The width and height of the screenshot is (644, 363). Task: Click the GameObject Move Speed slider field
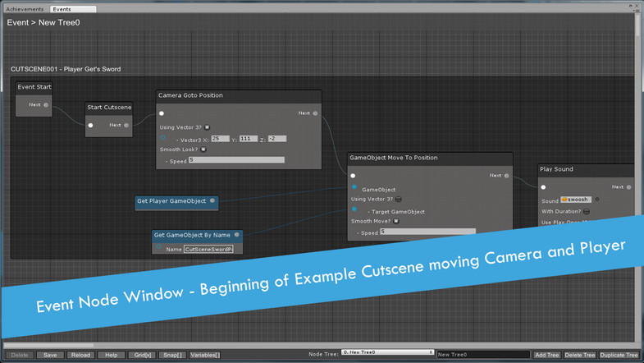428,232
